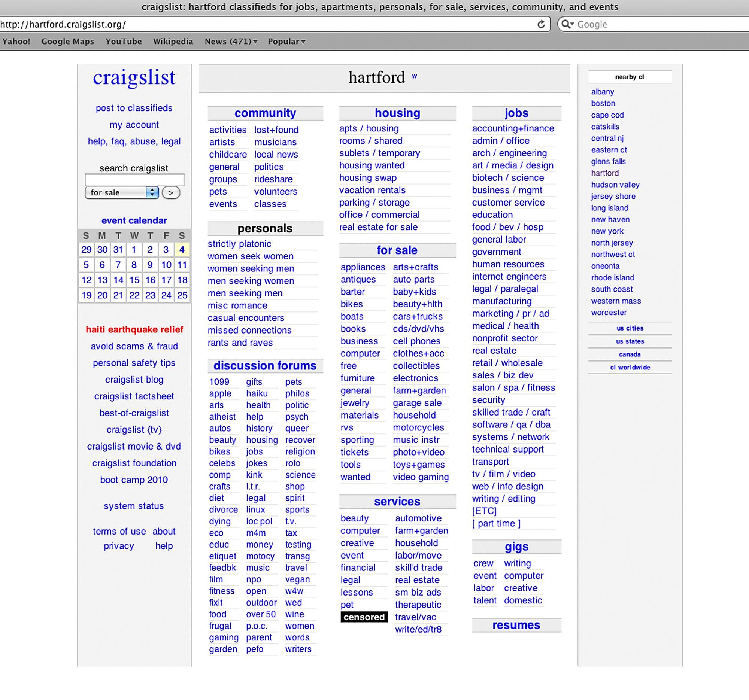749x700 pixels.
Task: Click the Google Maps bookmark icon
Action: (x=68, y=42)
